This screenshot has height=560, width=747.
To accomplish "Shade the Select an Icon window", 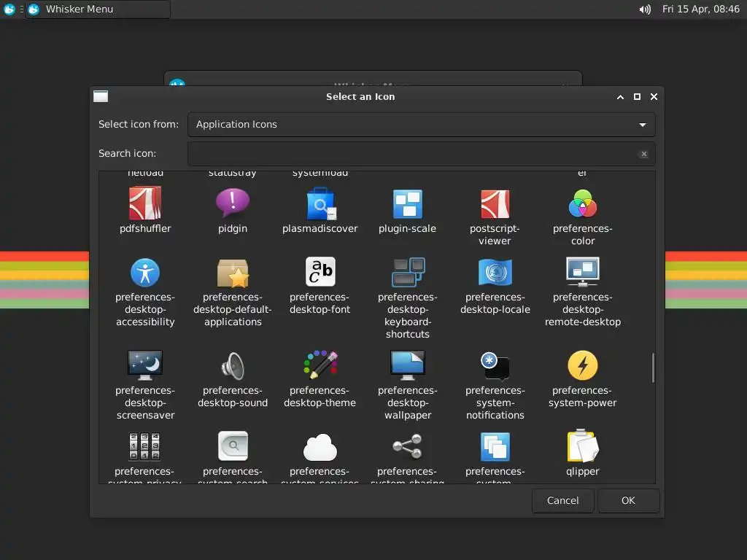I will (x=620, y=97).
